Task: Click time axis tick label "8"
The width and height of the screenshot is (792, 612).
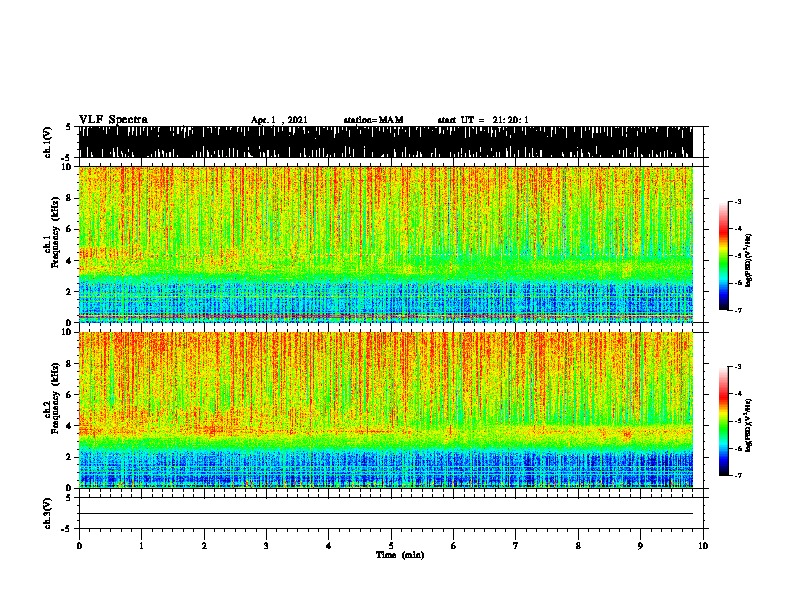Action: click(578, 546)
